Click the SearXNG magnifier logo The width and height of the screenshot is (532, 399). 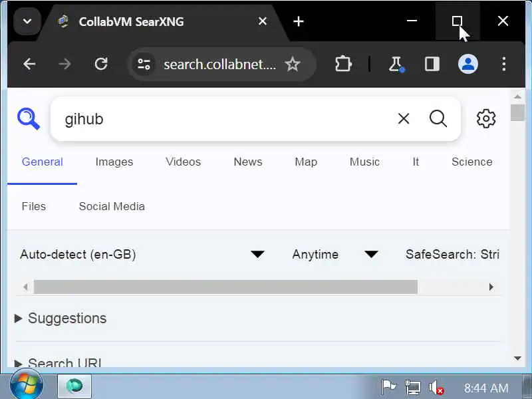coord(29,119)
